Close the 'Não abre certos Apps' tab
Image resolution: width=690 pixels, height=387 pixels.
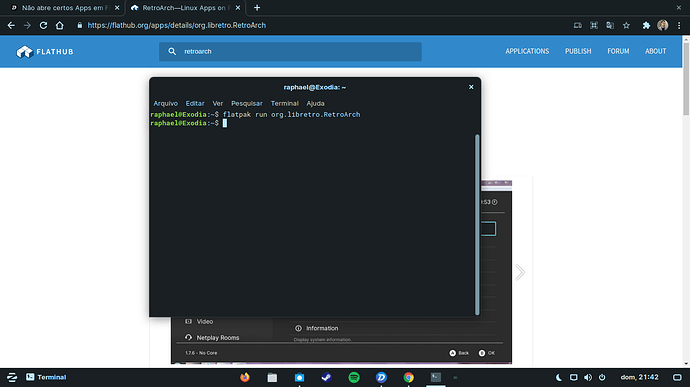pyautogui.click(x=117, y=8)
